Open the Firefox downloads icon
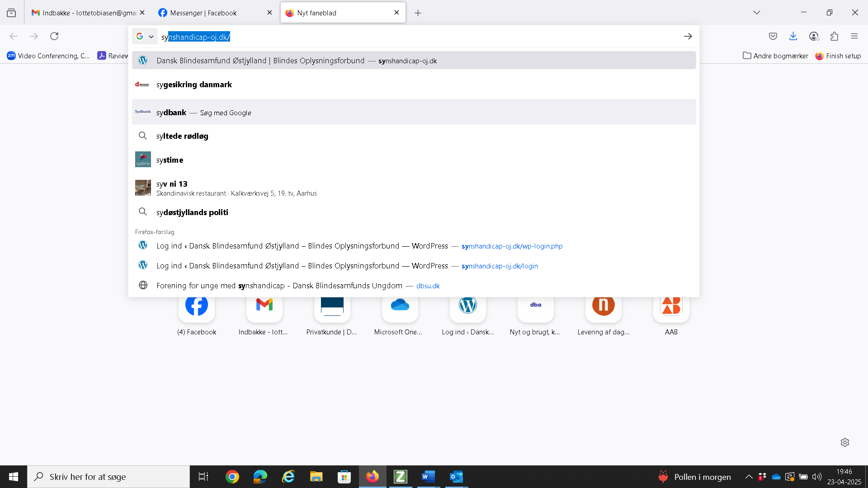 point(793,36)
